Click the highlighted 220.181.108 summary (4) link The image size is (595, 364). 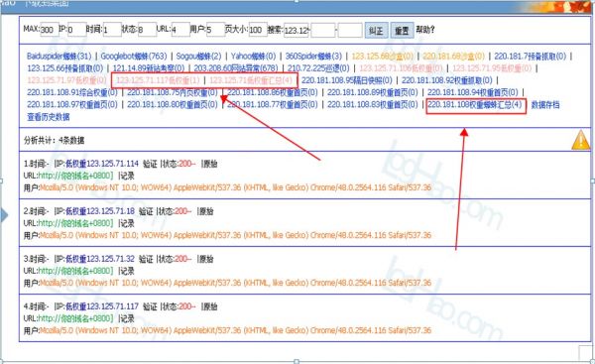tap(475, 105)
